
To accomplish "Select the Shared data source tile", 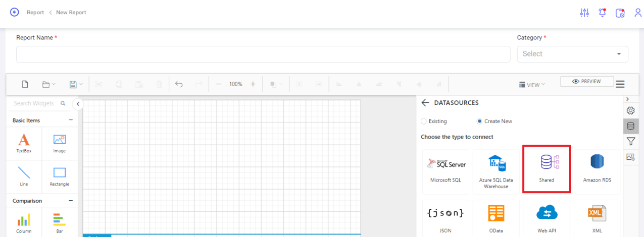I will pos(547,169).
